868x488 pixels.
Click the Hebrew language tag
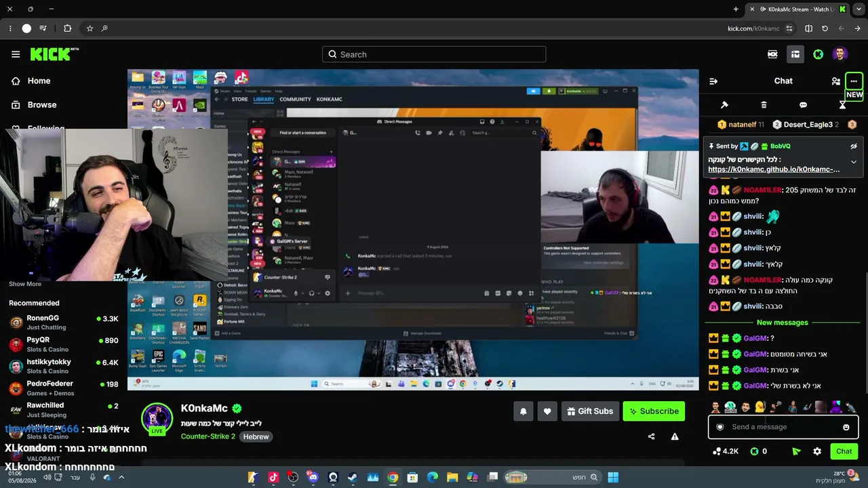click(x=256, y=436)
